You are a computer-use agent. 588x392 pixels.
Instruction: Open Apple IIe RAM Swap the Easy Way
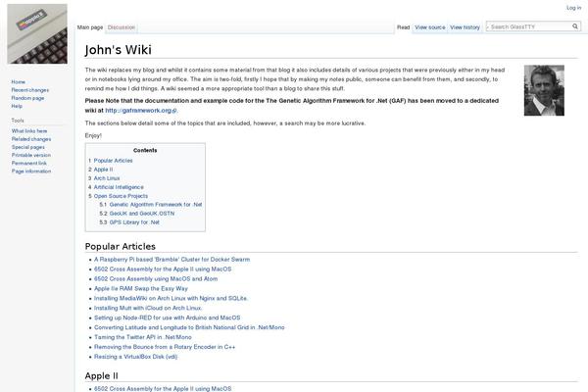[140, 288]
